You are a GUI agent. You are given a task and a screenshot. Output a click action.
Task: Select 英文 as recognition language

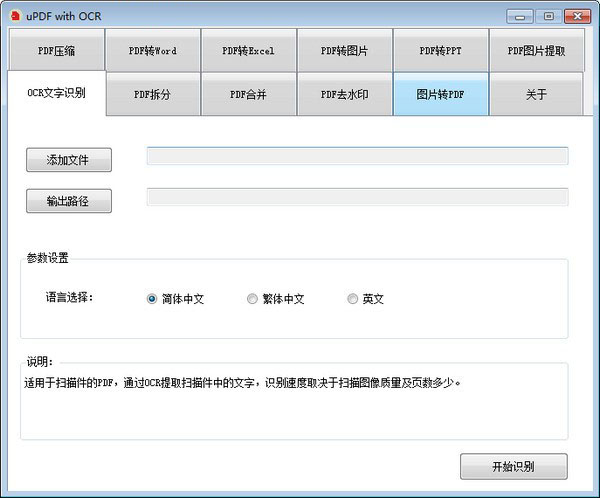(x=352, y=299)
